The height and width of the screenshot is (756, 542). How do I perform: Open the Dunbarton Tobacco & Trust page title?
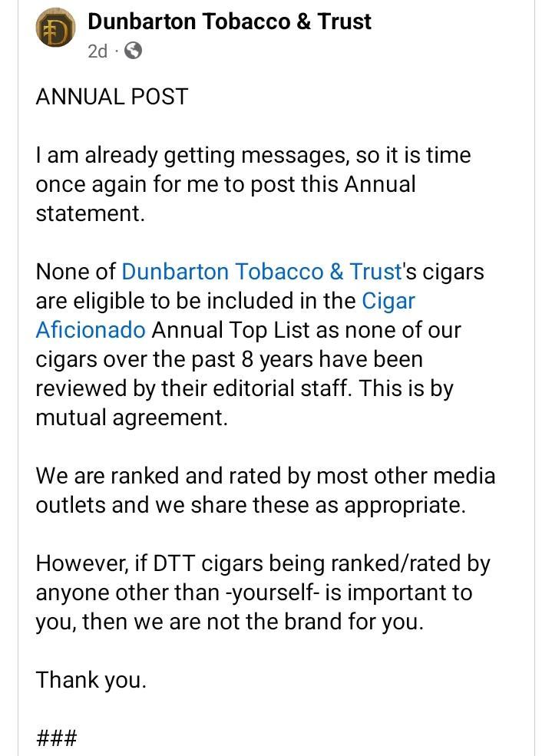click(x=230, y=21)
